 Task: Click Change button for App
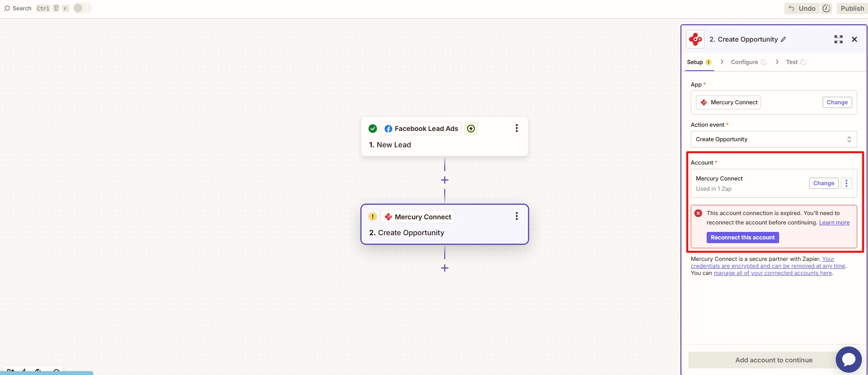pos(837,102)
